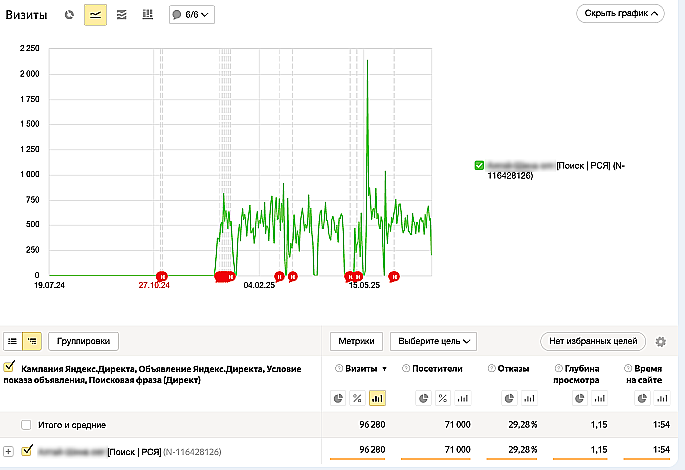Click the red annotation marker near 27.10.24
685x470 pixels.
coord(162,276)
